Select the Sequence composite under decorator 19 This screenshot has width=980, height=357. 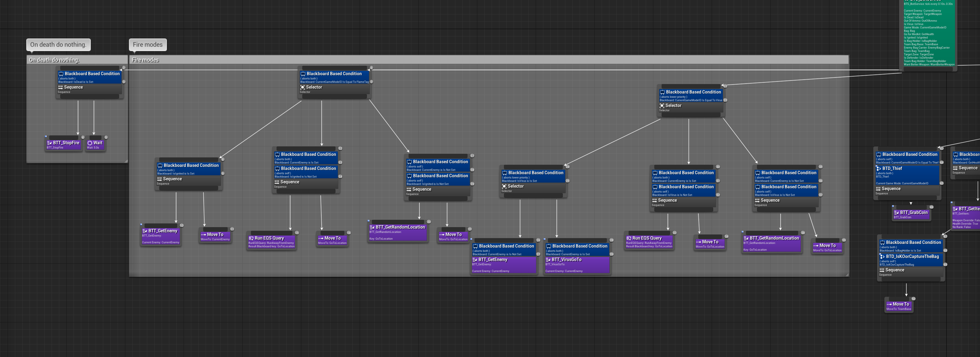[x=438, y=191]
